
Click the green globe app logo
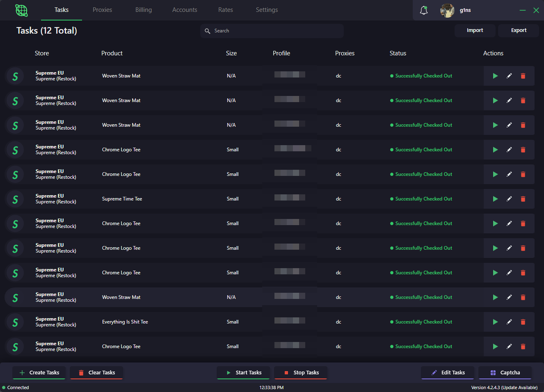click(21, 10)
